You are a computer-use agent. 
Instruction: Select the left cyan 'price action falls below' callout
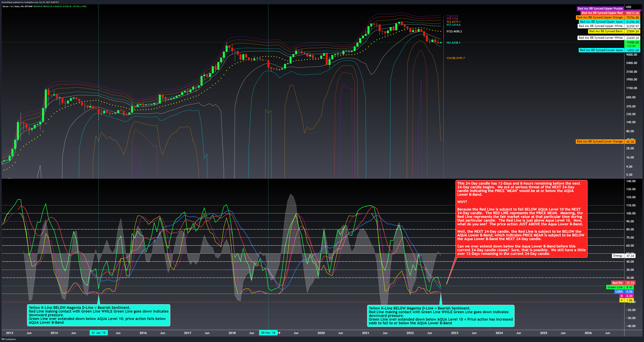pos(98,315)
